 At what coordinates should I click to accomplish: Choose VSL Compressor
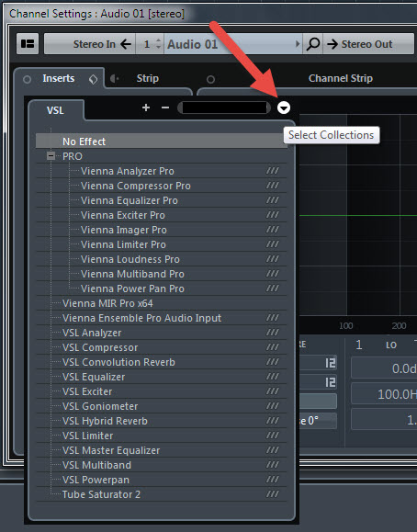[162, 347]
